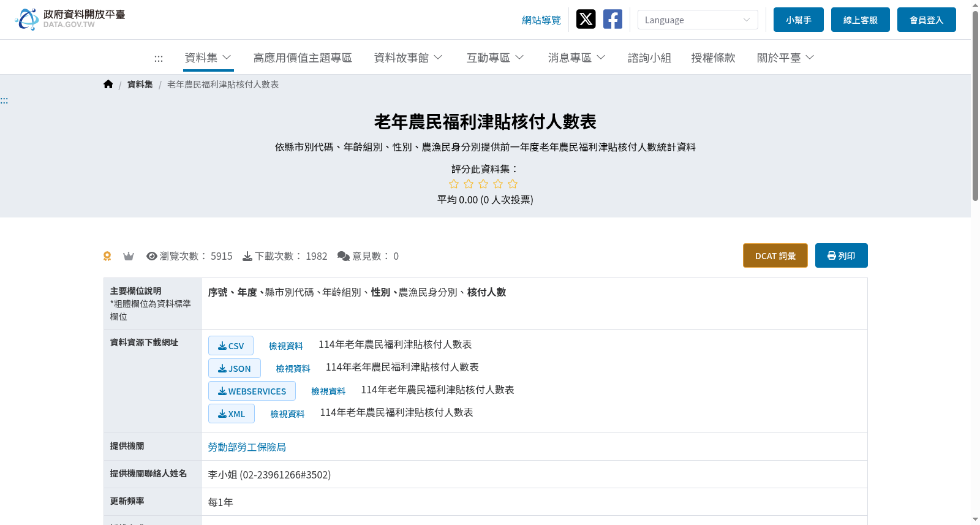This screenshot has height=525, width=980.
Task: Click the comments bubble icon
Action: [x=344, y=256]
